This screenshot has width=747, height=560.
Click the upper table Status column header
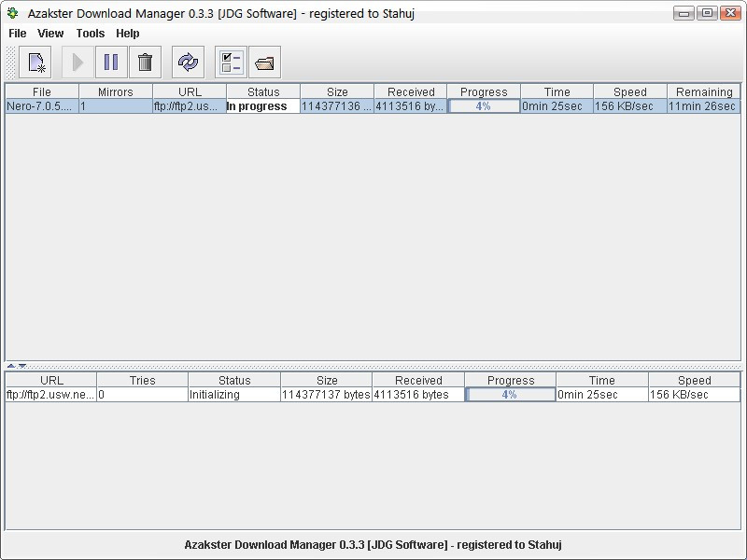pyautogui.click(x=263, y=91)
